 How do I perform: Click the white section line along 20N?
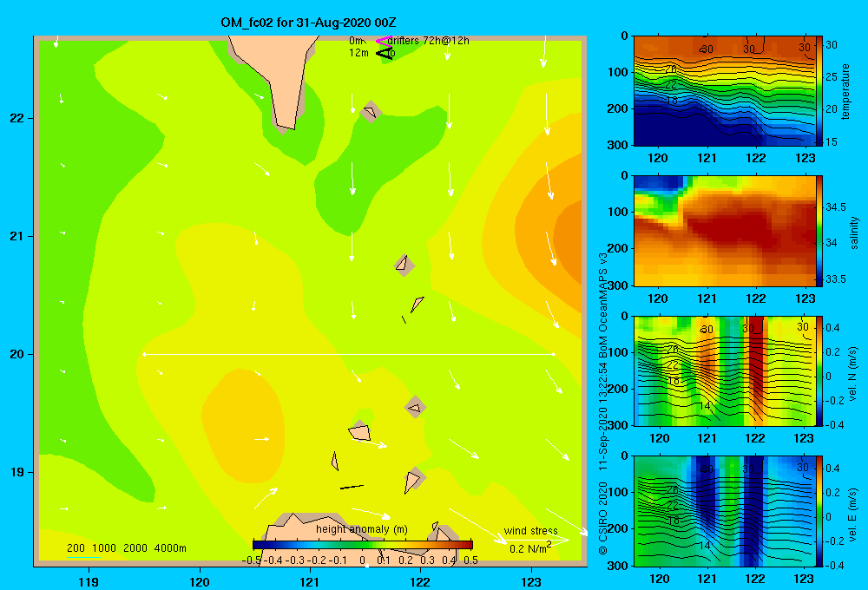click(x=349, y=354)
